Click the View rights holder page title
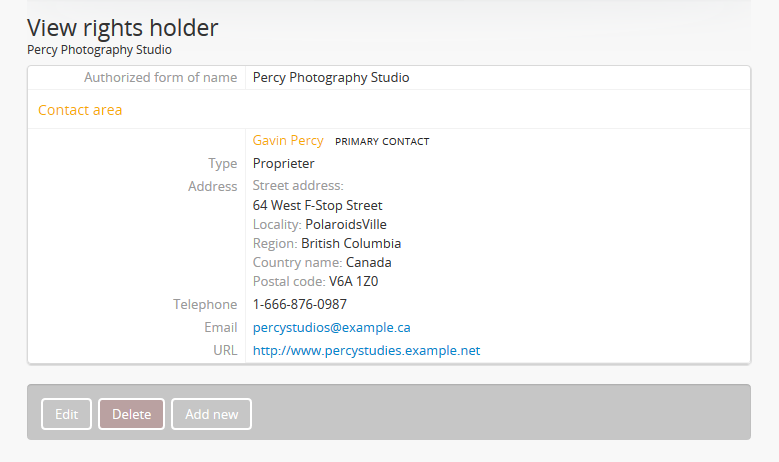Viewport: 779px width, 462px height. pos(122,28)
